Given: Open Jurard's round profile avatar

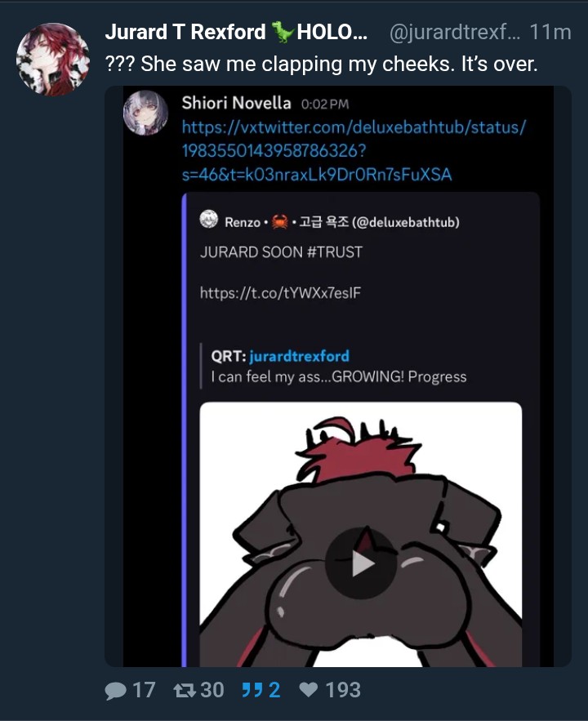Looking at the screenshot, I should click(53, 60).
